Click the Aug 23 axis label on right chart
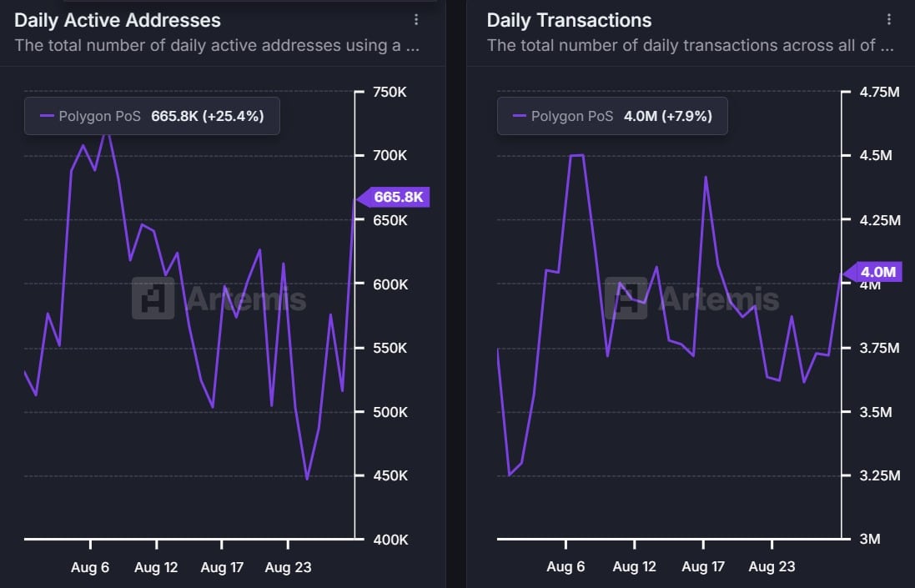Image resolution: width=915 pixels, height=588 pixels. [x=772, y=566]
